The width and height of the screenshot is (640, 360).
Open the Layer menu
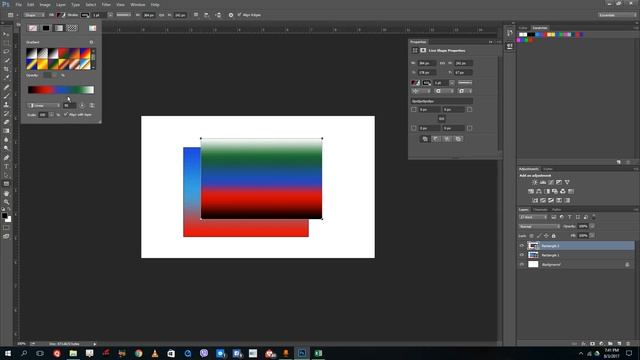61,4
